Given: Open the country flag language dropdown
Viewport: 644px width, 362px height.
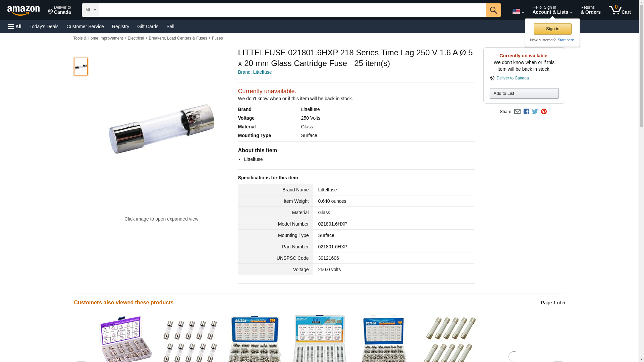Looking at the screenshot, I should [x=518, y=11].
